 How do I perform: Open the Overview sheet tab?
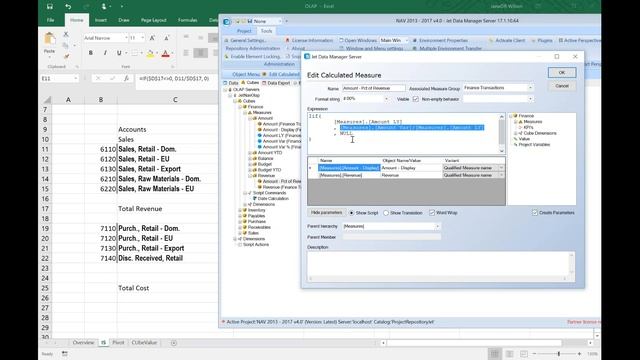pos(83,343)
